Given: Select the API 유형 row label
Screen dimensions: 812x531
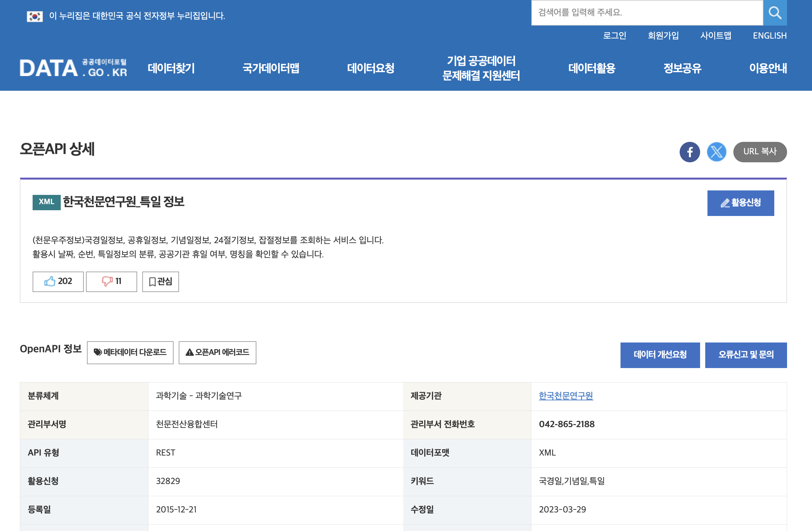Looking at the screenshot, I should click(43, 452).
